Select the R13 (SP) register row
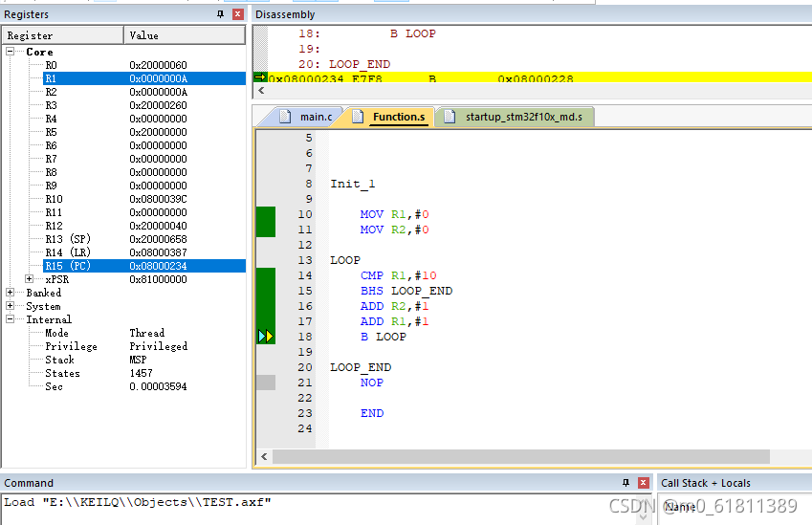812x525 pixels. coord(144,239)
